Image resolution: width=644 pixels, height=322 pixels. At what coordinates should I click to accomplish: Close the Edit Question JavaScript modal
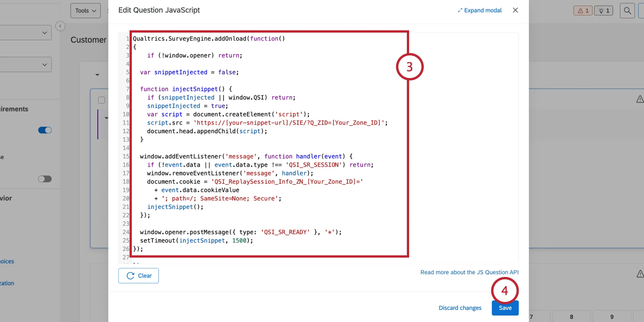click(515, 10)
